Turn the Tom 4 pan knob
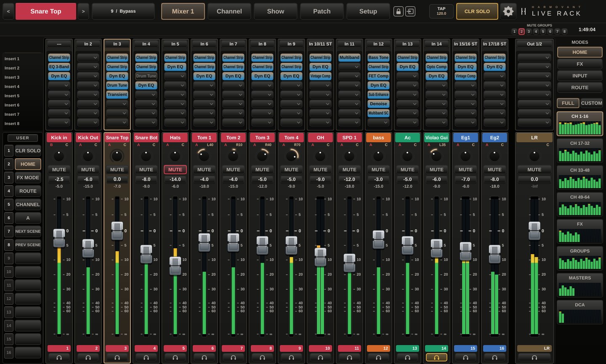The width and height of the screenshot is (606, 364). pyautogui.click(x=291, y=156)
